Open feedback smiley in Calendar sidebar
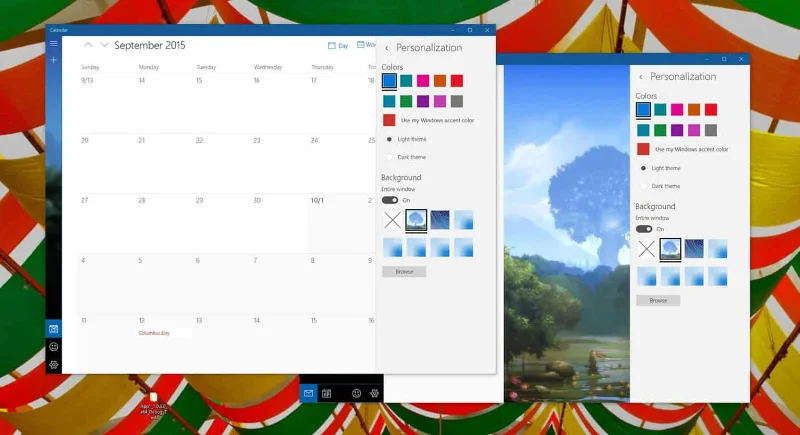The image size is (800, 435). [x=54, y=347]
